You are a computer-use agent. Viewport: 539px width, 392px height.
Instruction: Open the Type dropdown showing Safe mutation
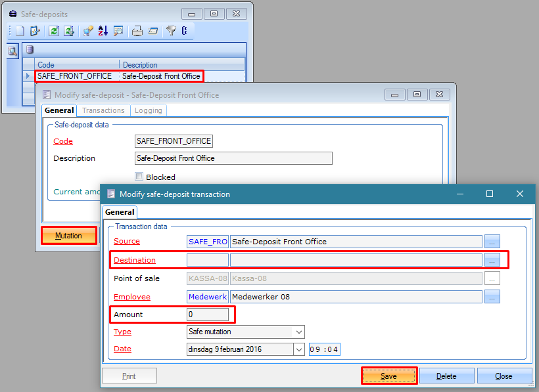[299, 332]
